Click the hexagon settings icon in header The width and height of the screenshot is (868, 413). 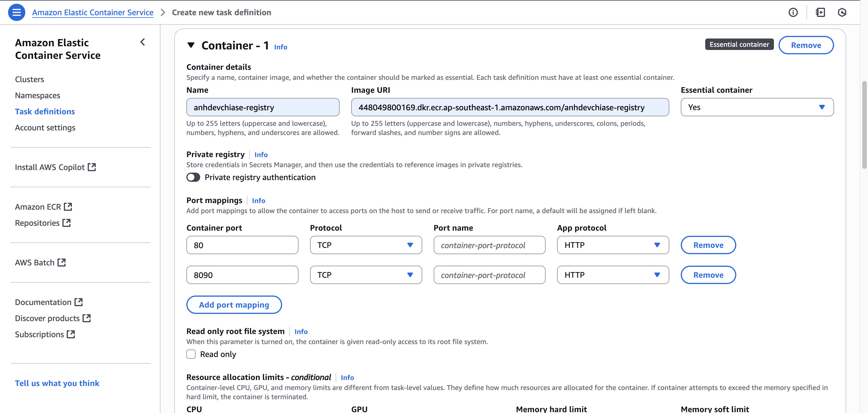(x=842, y=12)
